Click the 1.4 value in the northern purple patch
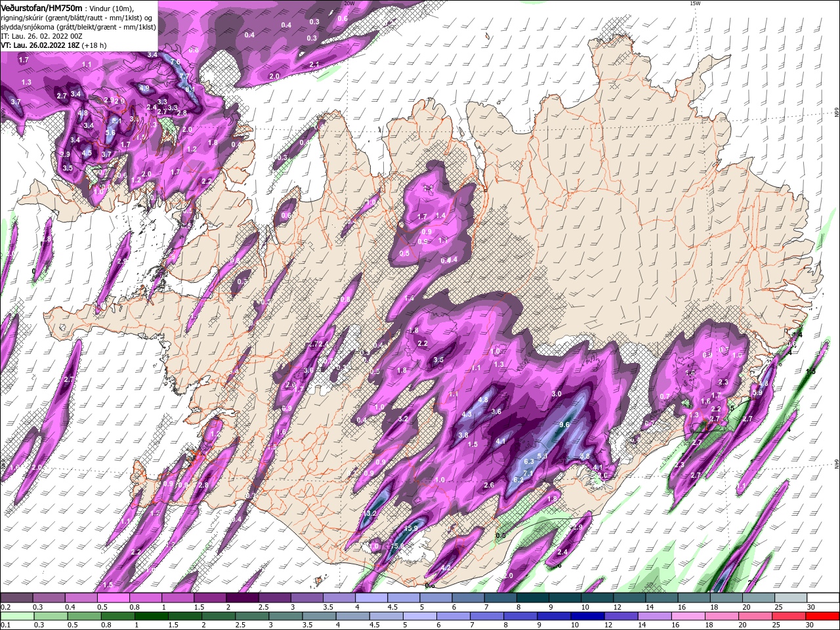 [x=440, y=215]
